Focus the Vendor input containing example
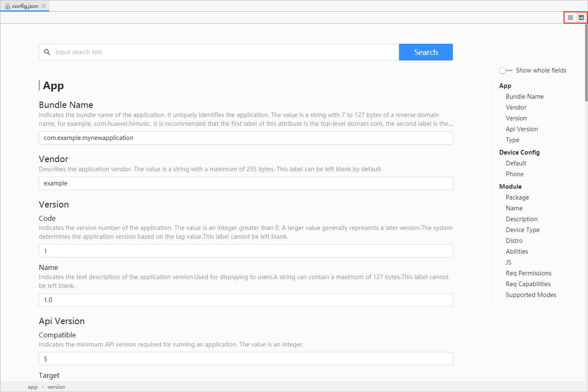The width and height of the screenshot is (588, 392). [246, 183]
